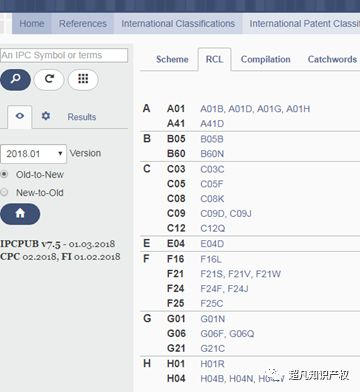The width and height of the screenshot is (360, 392).
Task: Switch to the Compilation tab
Action: [265, 59]
